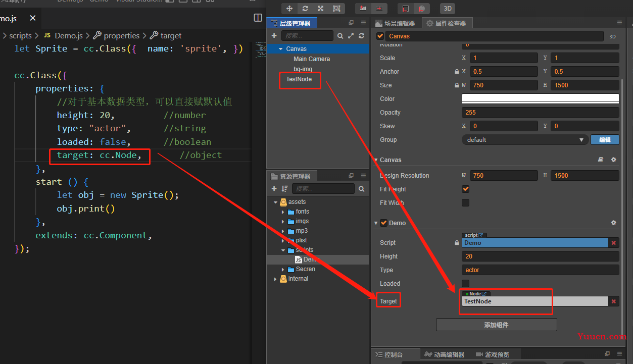Click the Demo component Height value field

[x=540, y=256]
